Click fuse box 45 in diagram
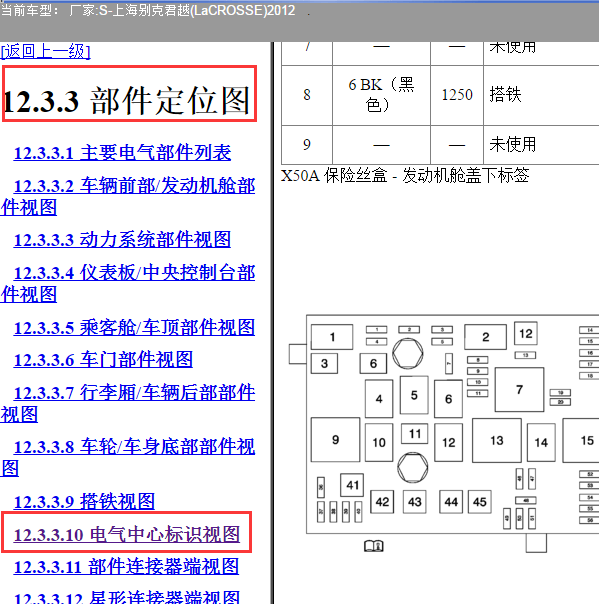Viewport: 599px width, 604px height. click(x=480, y=502)
